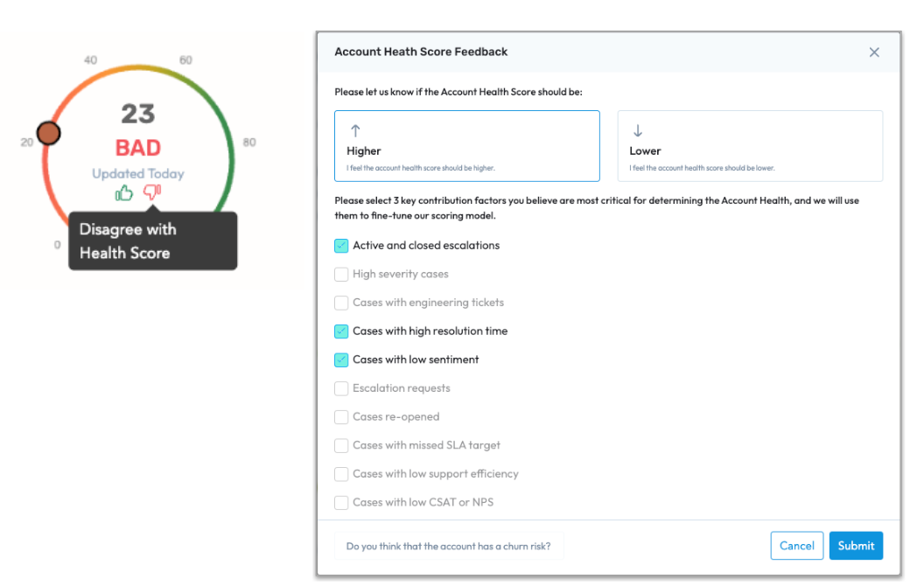Check High severity cases
This screenshot has width=924, height=586.
[341, 275]
